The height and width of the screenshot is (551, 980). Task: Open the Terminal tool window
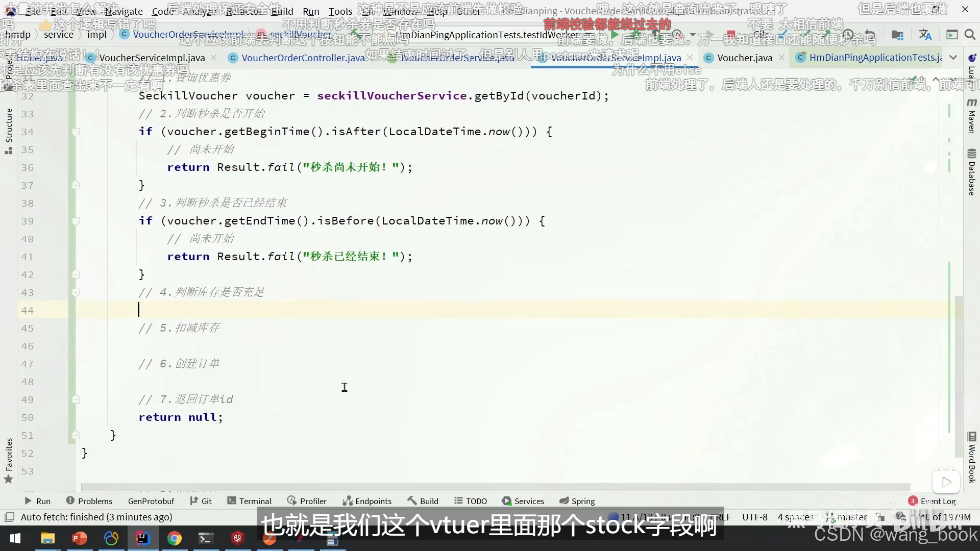249,501
